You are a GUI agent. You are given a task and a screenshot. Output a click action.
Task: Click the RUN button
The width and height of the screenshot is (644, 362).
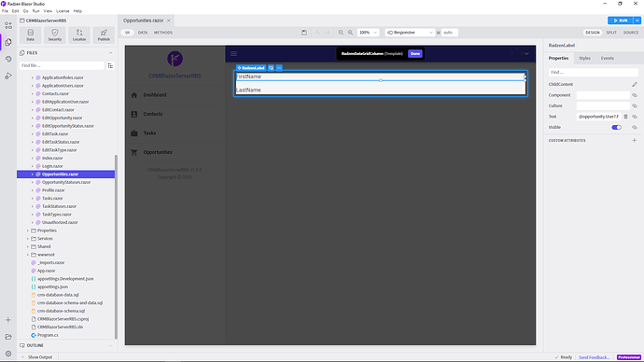point(621,21)
